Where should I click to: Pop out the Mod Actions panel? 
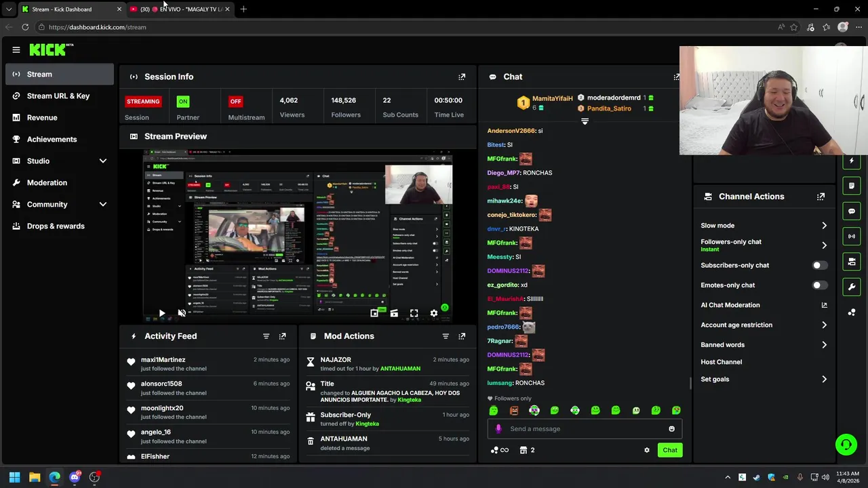(462, 336)
